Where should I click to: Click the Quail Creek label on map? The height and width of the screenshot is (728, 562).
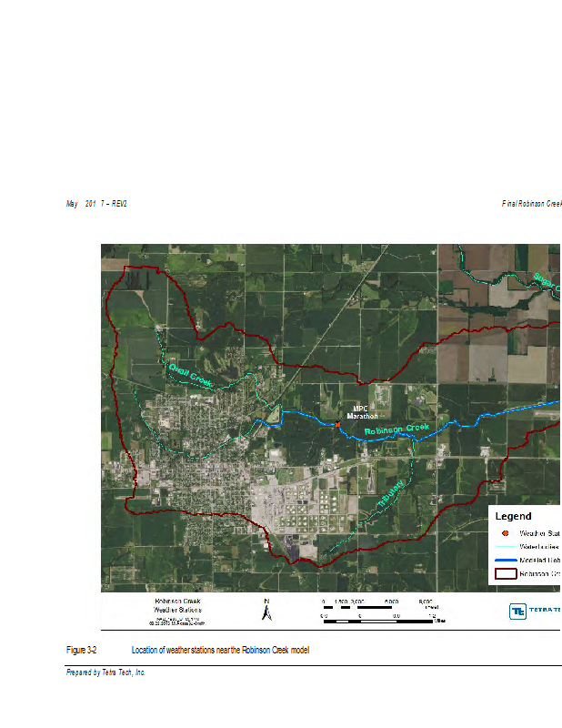pyautogui.click(x=191, y=376)
